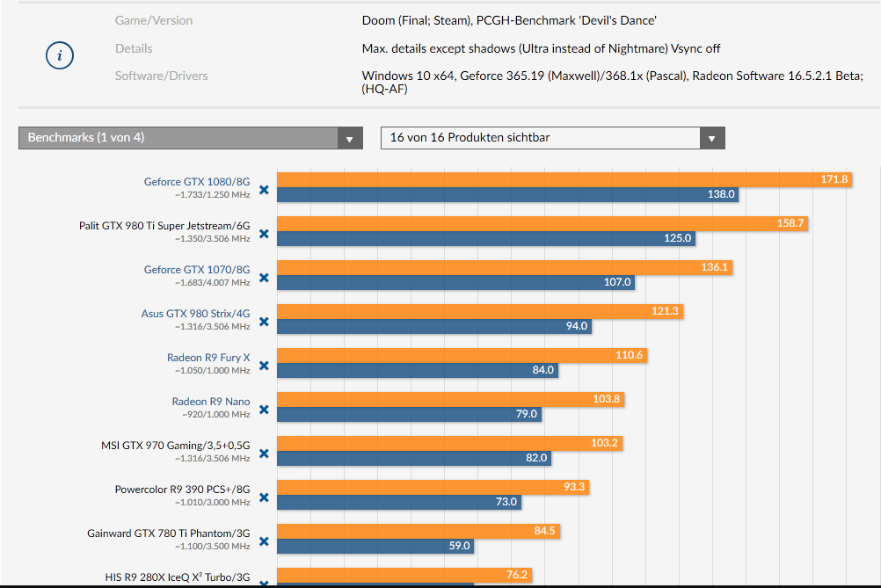Remove Radeon R9 Nano from chart
This screenshot has height=588, width=881.
pos(263,410)
